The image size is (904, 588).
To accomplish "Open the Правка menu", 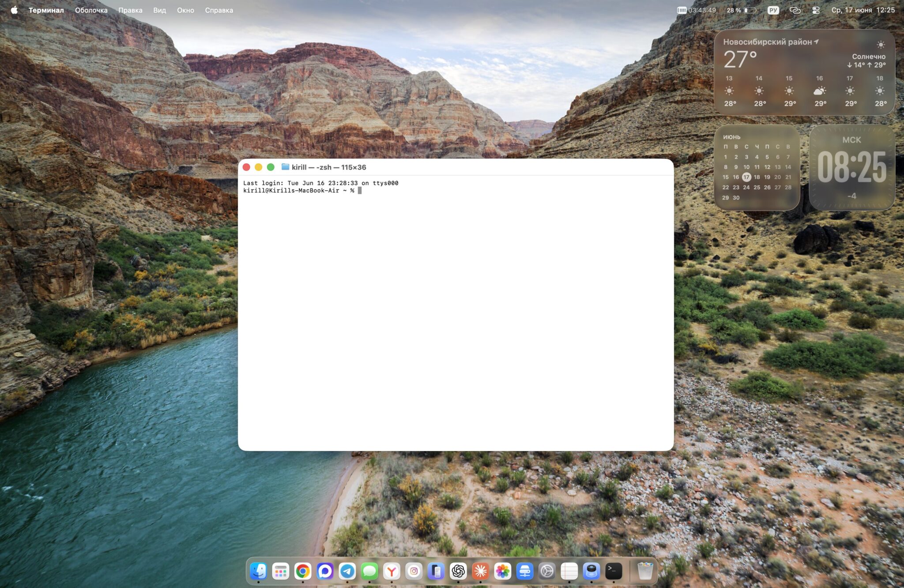I will [x=130, y=10].
